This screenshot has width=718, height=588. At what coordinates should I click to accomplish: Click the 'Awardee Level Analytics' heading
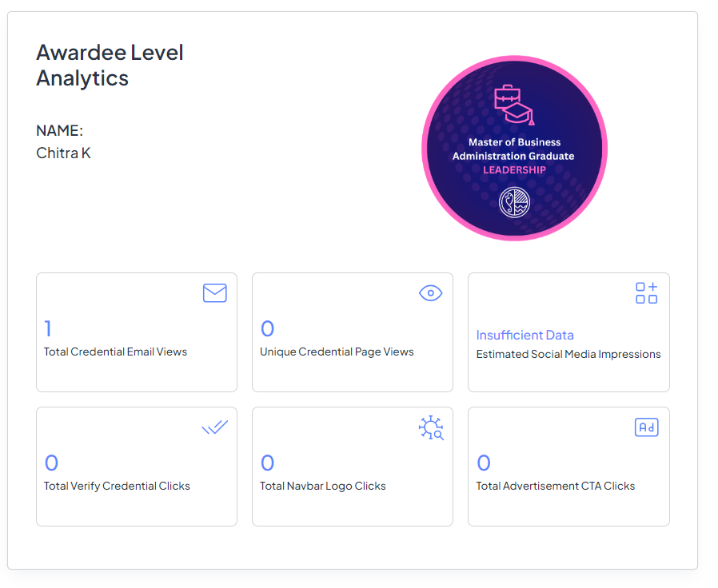coord(110,65)
